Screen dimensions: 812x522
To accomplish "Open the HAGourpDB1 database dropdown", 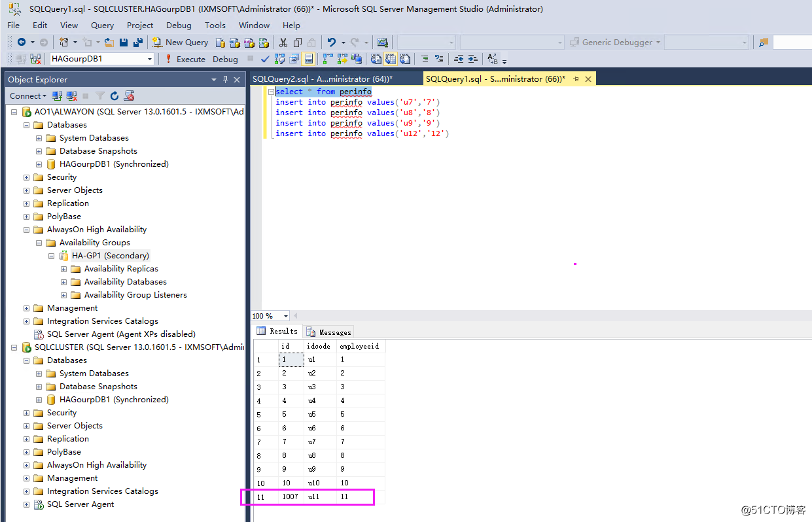I will (x=150, y=59).
